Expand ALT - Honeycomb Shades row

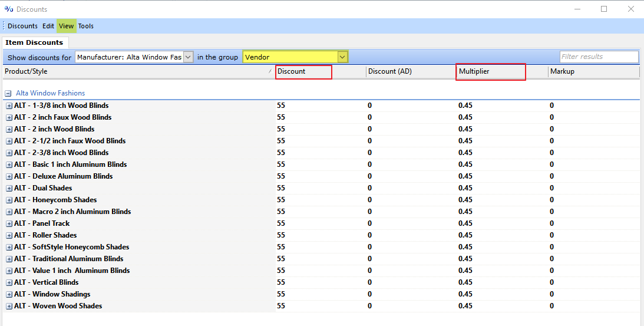[x=9, y=200]
